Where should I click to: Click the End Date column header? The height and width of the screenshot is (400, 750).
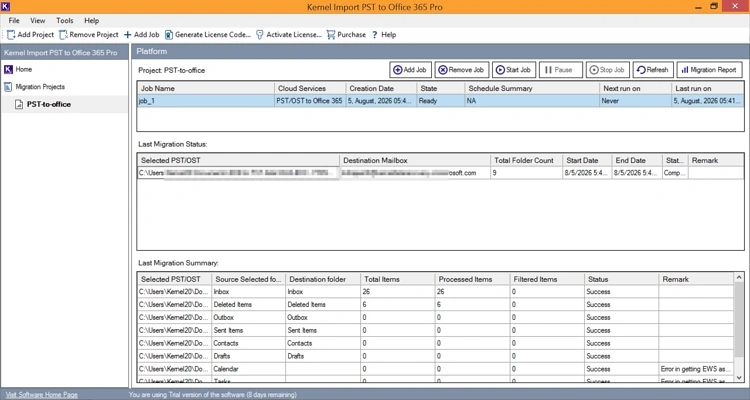[637, 160]
